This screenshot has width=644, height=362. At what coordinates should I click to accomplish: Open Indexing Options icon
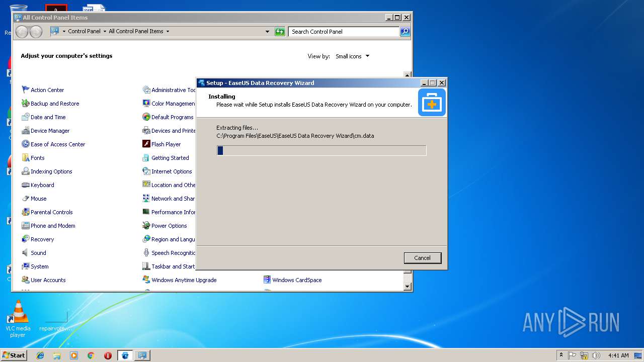(26, 171)
